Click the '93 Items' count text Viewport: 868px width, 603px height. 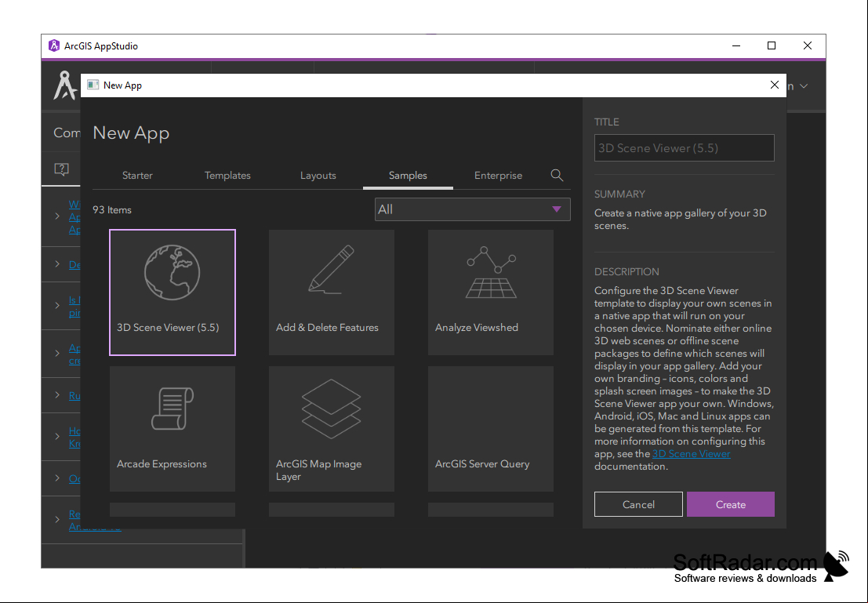tap(112, 210)
